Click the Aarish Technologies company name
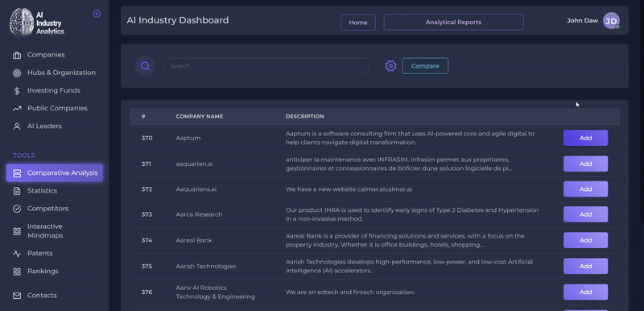644x311 pixels. point(206,266)
